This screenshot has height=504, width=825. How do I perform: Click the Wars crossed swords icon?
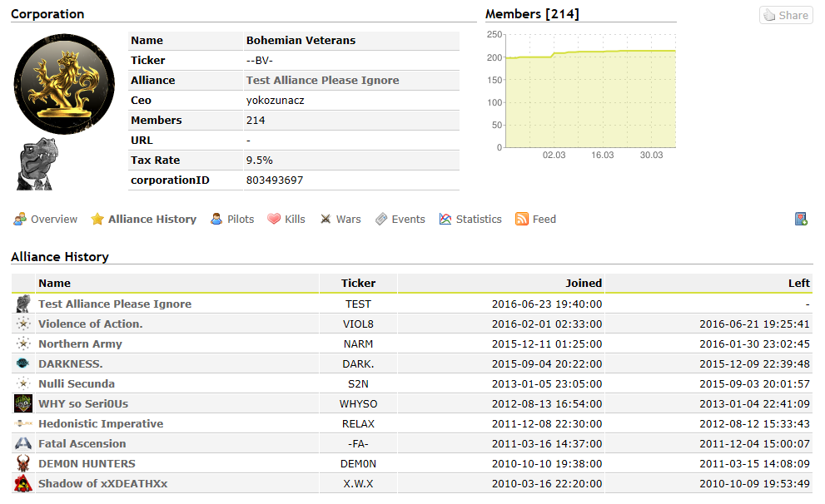pos(326,220)
